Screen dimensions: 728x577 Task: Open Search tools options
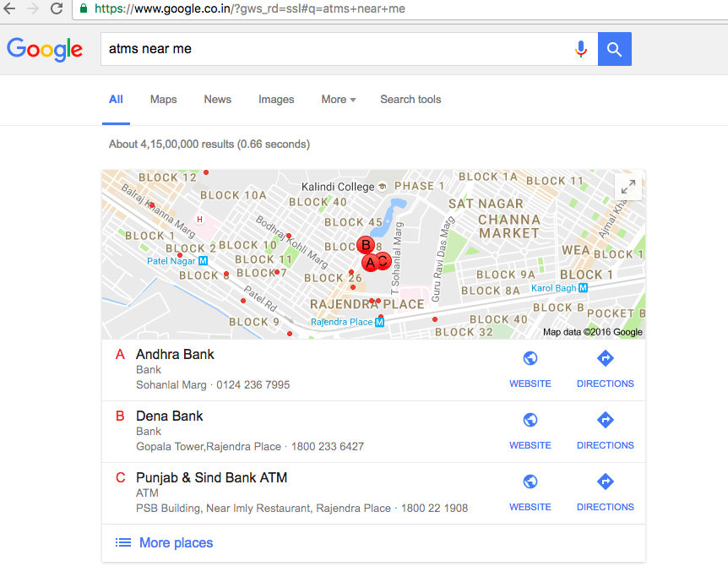tap(411, 100)
